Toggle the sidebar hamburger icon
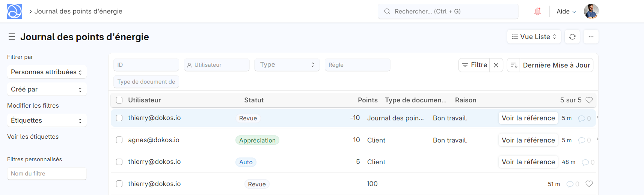Viewport: 644px width, 195px height. (x=12, y=37)
